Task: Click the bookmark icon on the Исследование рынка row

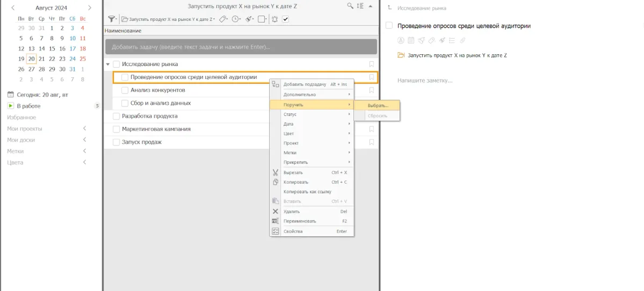Action: click(x=371, y=64)
